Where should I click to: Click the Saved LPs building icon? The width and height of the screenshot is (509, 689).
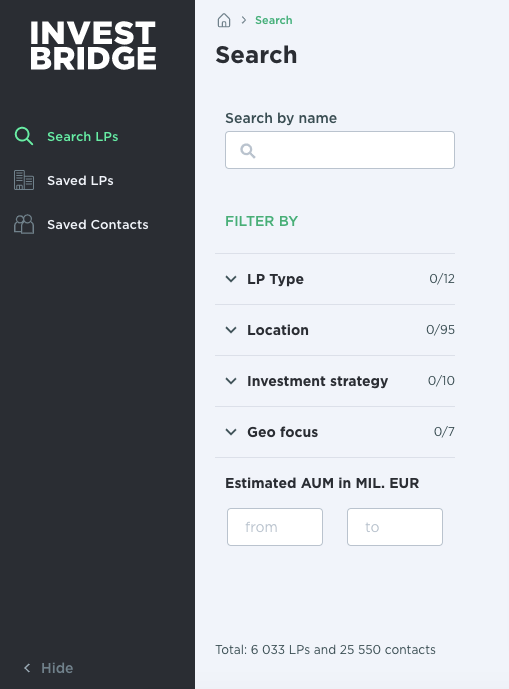point(24,180)
